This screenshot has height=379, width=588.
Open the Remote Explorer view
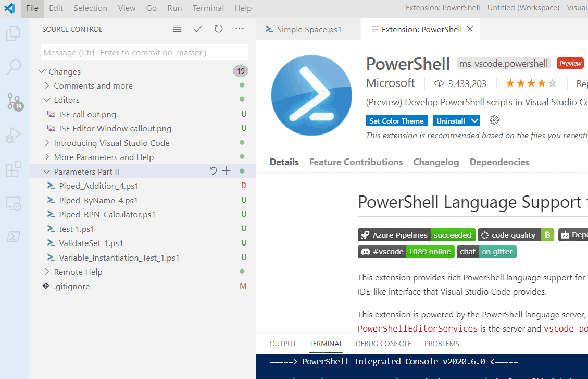14,203
